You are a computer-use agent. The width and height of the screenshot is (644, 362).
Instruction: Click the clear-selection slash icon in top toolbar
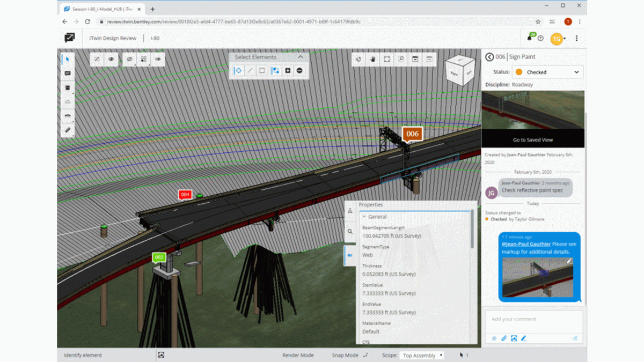pyautogui.click(x=97, y=60)
